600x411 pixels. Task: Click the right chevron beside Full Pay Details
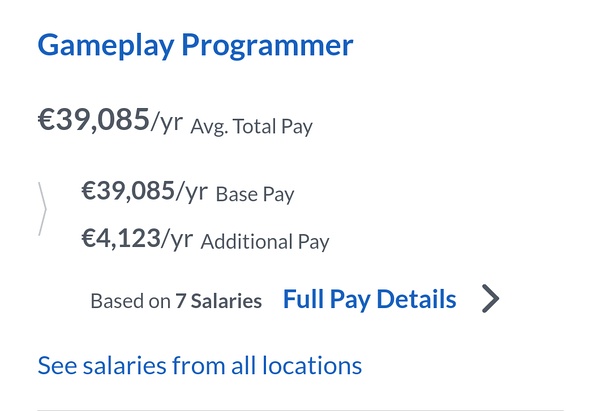coord(489,299)
